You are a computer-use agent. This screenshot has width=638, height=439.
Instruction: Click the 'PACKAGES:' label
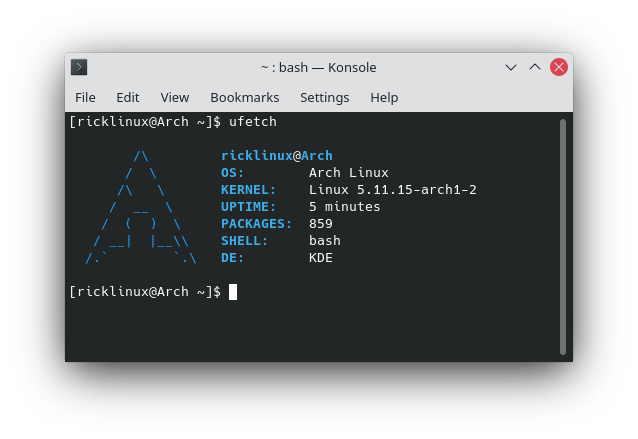[256, 224]
